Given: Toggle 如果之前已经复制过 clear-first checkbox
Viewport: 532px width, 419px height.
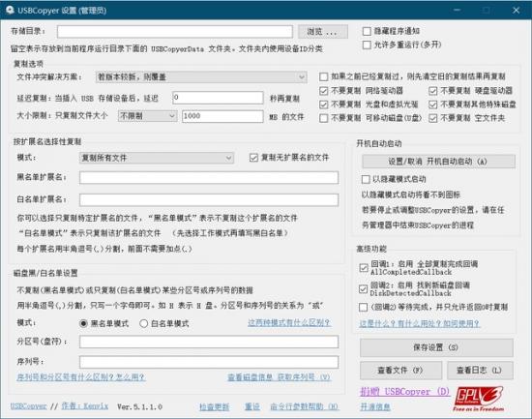Looking at the screenshot, I should pos(323,76).
